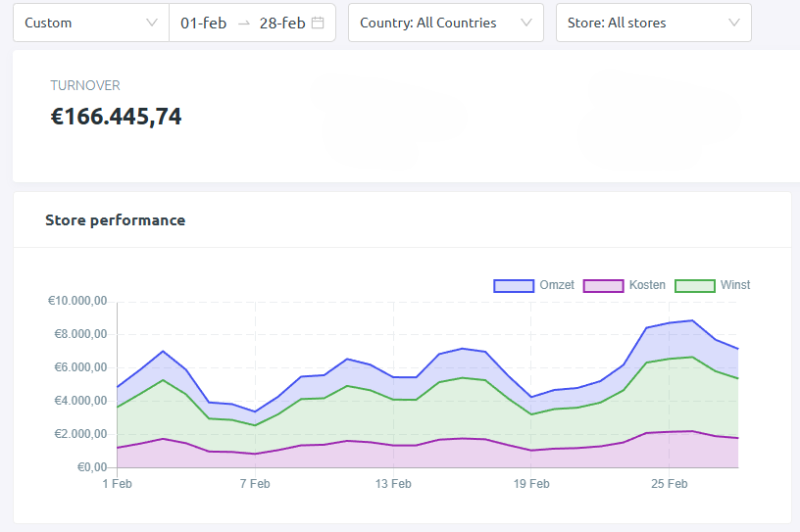The height and width of the screenshot is (532, 800).
Task: Click the €166.445,74 turnover value
Action: (116, 117)
